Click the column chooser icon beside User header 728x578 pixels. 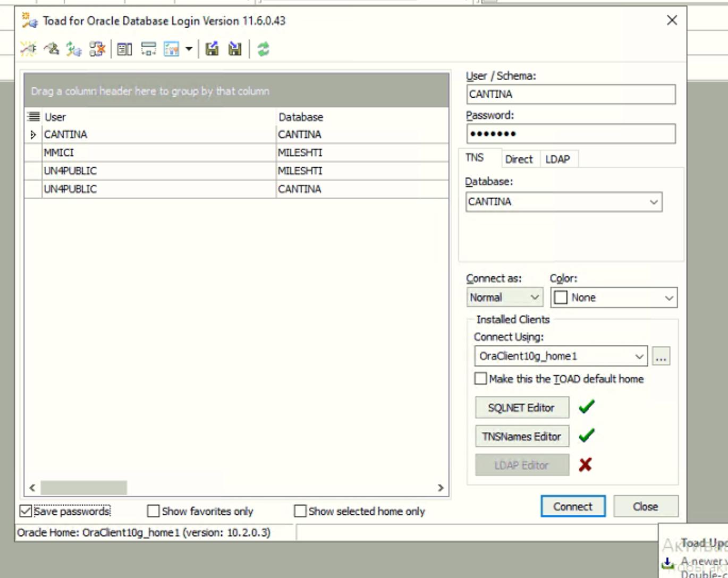pos(33,116)
